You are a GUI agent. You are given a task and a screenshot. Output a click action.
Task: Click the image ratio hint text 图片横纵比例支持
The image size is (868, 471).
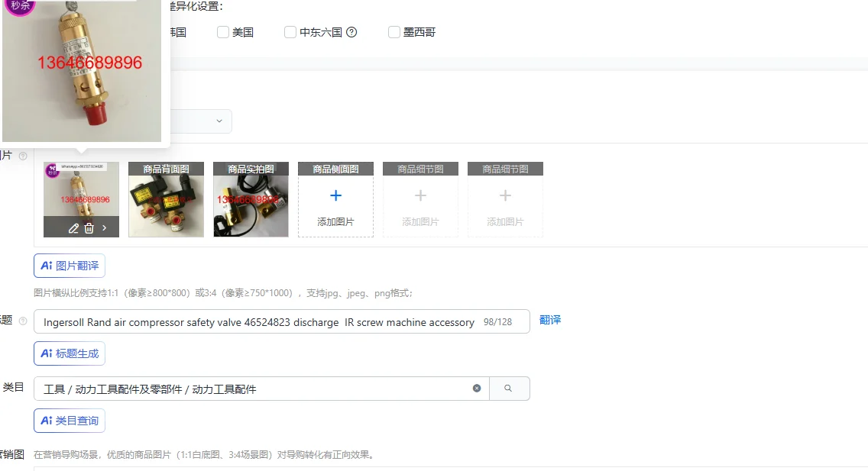click(x=223, y=293)
